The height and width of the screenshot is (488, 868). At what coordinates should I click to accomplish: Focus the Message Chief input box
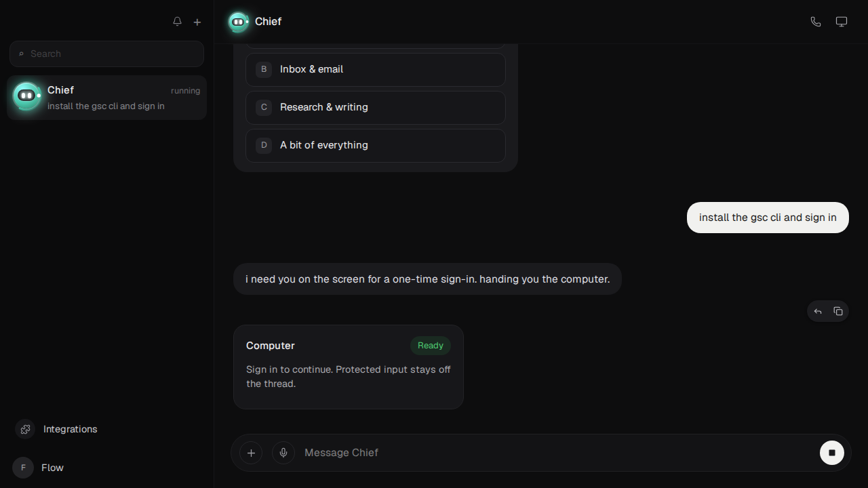pos(556,453)
